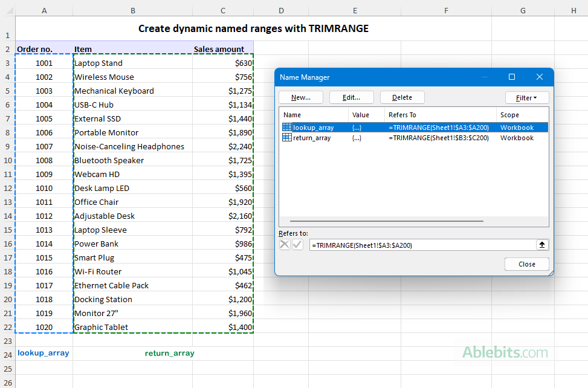
Task: Cancel the formula edit with the red X icon
Action: click(x=284, y=244)
